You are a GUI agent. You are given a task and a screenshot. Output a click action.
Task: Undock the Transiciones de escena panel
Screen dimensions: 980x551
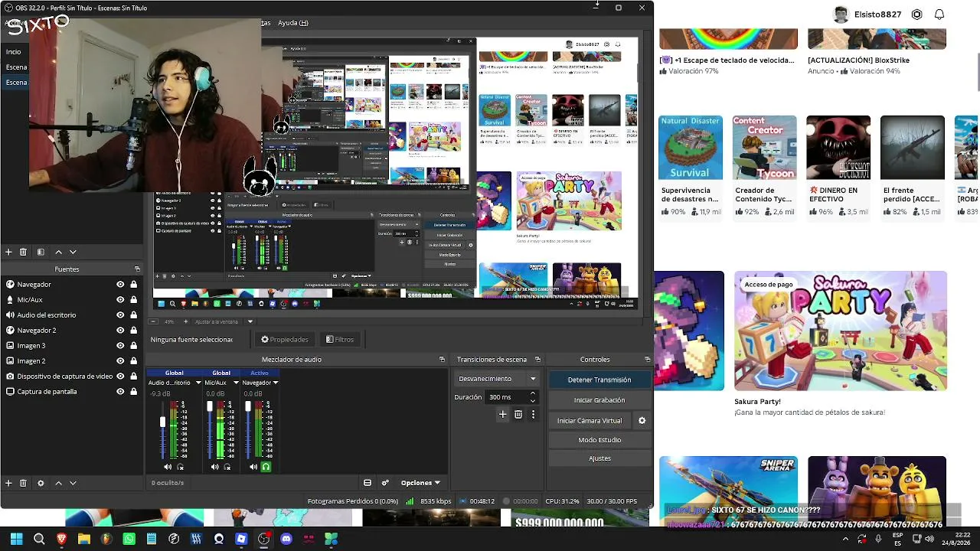537,360
